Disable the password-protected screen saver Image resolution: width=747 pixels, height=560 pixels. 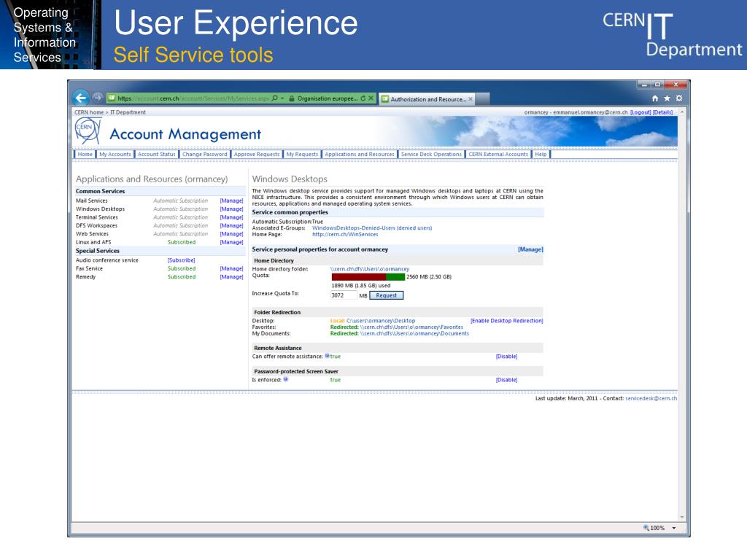coord(506,380)
